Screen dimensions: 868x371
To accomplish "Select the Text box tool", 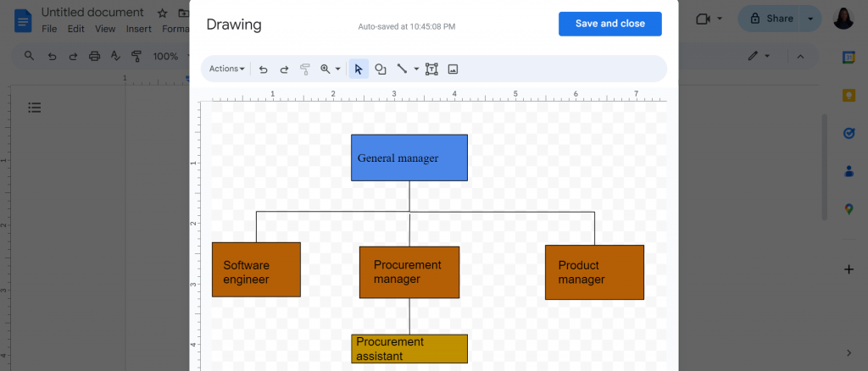I will tap(431, 69).
